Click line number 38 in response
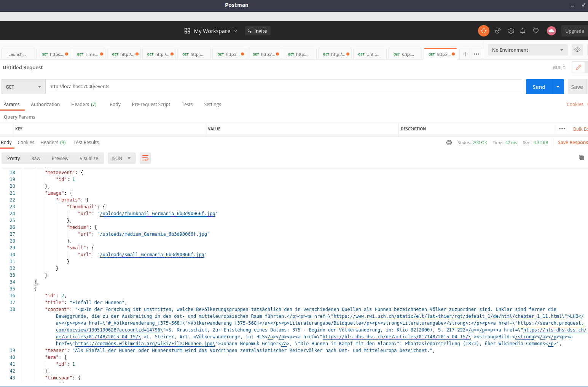 13,309
